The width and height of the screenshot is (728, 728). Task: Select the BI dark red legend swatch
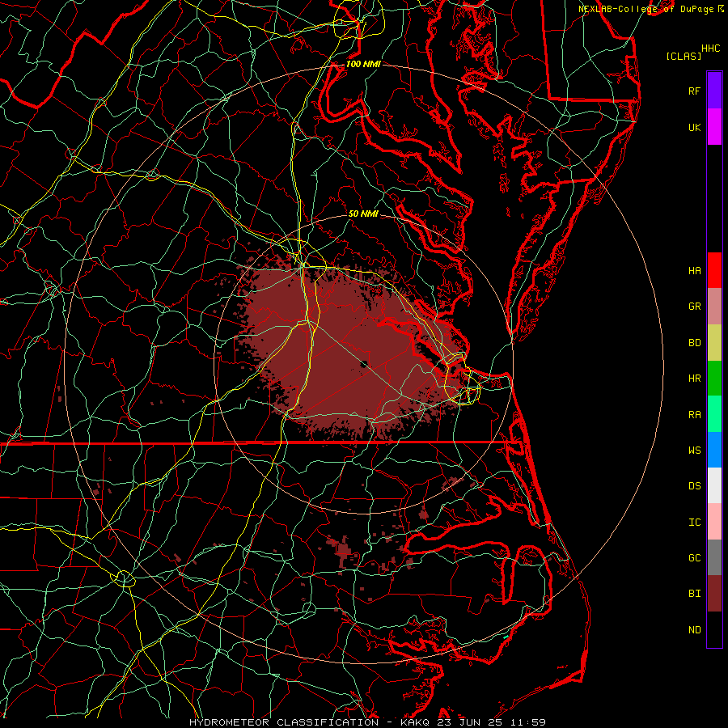tap(714, 594)
